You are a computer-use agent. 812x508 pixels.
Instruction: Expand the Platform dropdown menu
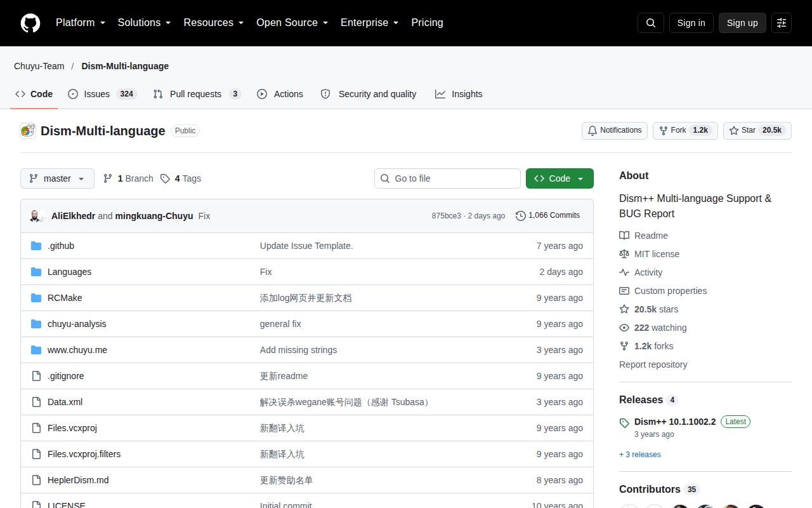pyautogui.click(x=81, y=23)
